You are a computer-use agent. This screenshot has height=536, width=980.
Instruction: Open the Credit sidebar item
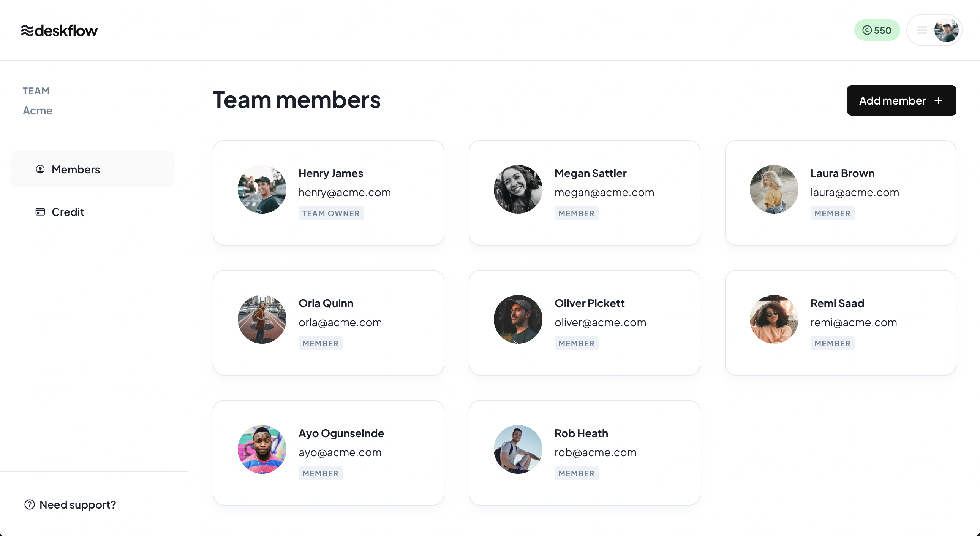tap(68, 212)
